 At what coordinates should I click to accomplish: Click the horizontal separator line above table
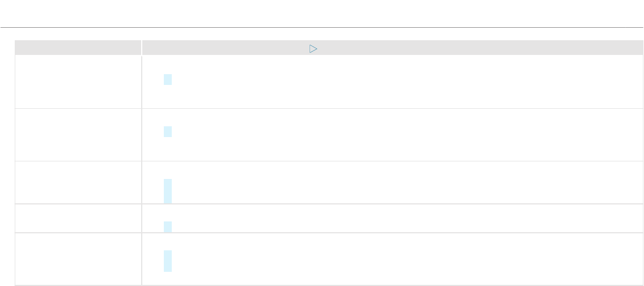point(322,28)
